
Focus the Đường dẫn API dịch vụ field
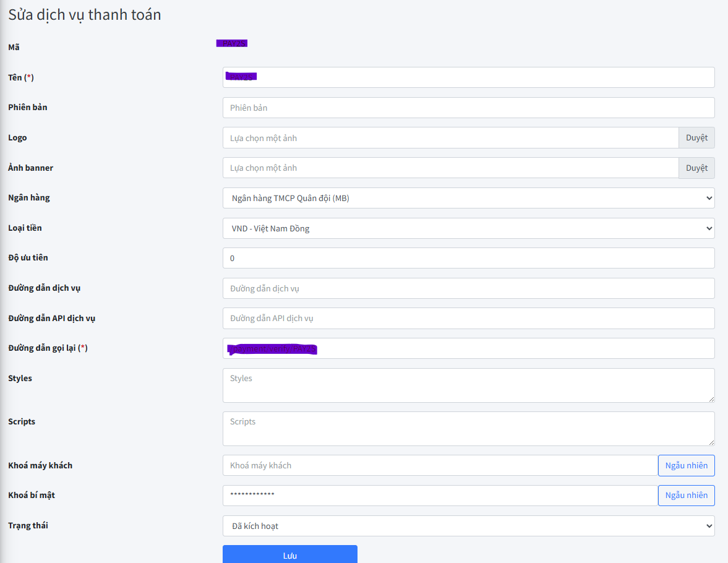coord(468,318)
